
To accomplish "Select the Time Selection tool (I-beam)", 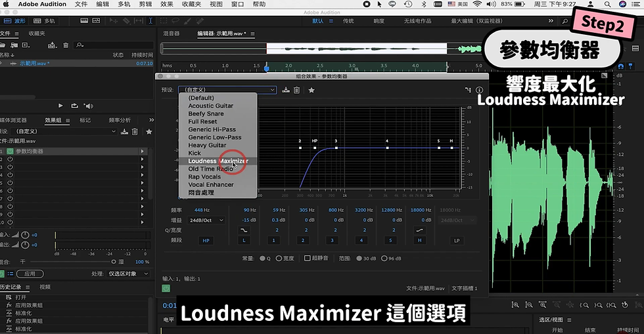I will 150,20.
